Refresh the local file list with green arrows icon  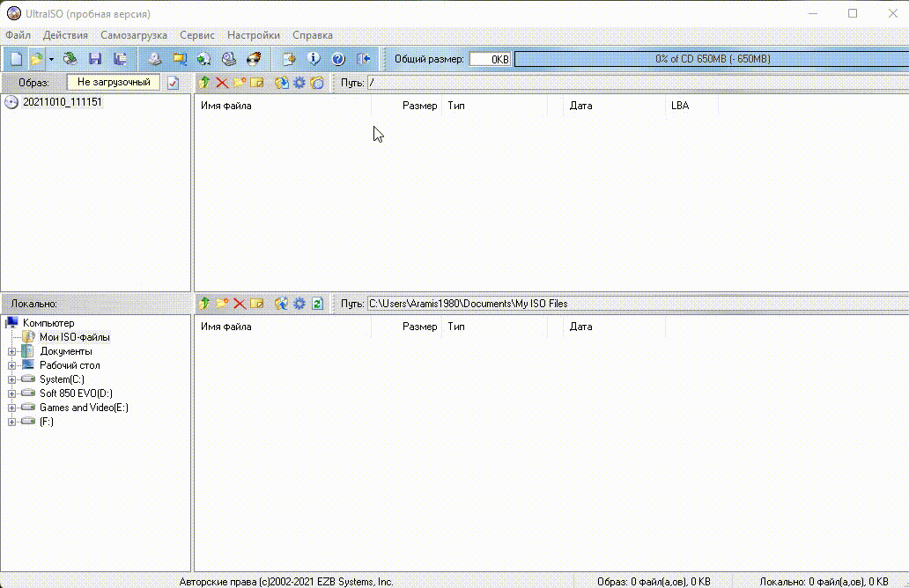tap(317, 303)
